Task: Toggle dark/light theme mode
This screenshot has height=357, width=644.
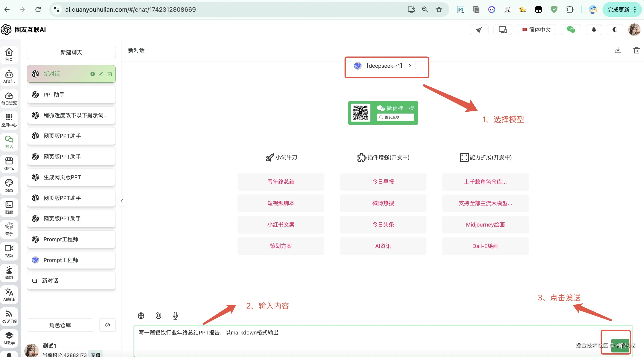Action: (615, 30)
